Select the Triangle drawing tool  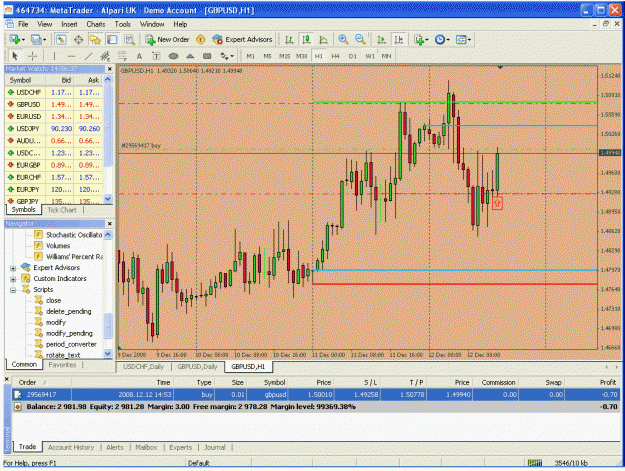[190, 56]
